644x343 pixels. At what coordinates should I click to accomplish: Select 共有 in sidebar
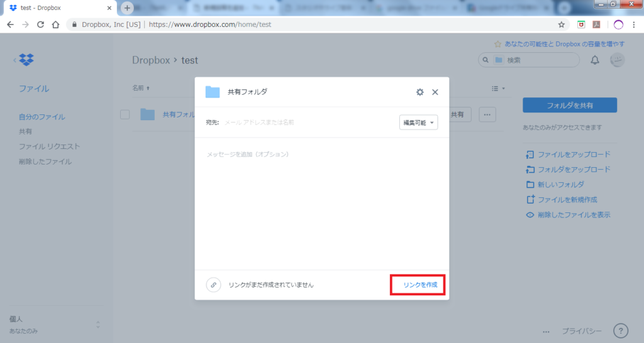[x=25, y=131]
